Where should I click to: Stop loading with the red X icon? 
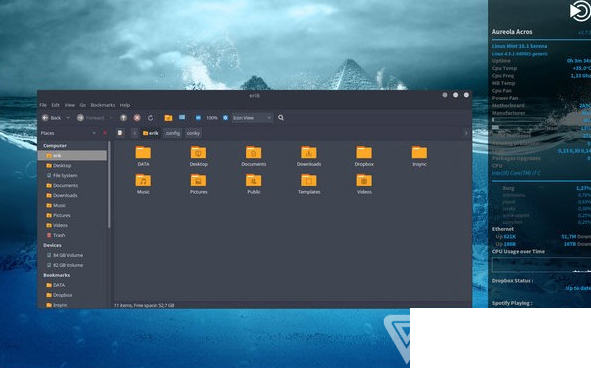pos(137,118)
